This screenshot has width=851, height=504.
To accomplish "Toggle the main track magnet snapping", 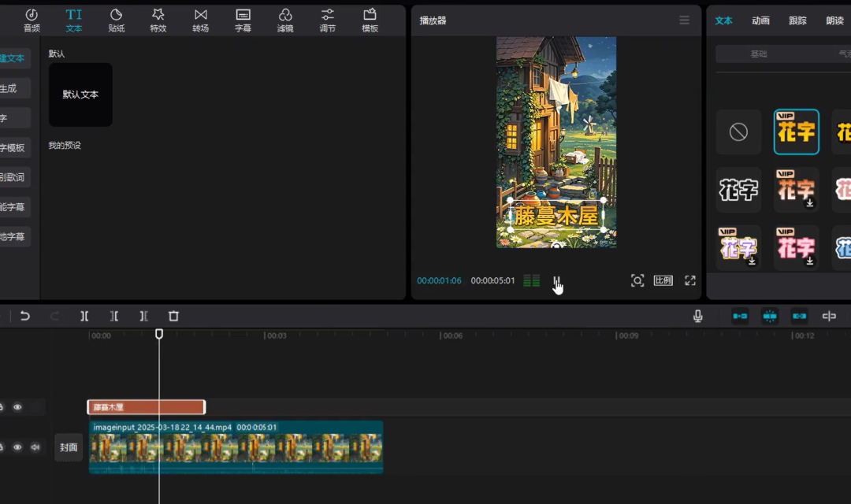I will 740,316.
